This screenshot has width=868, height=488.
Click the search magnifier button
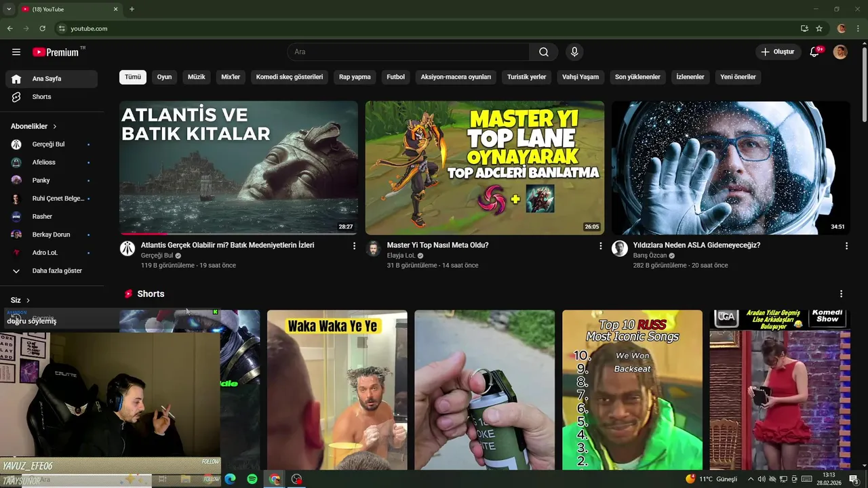point(544,52)
